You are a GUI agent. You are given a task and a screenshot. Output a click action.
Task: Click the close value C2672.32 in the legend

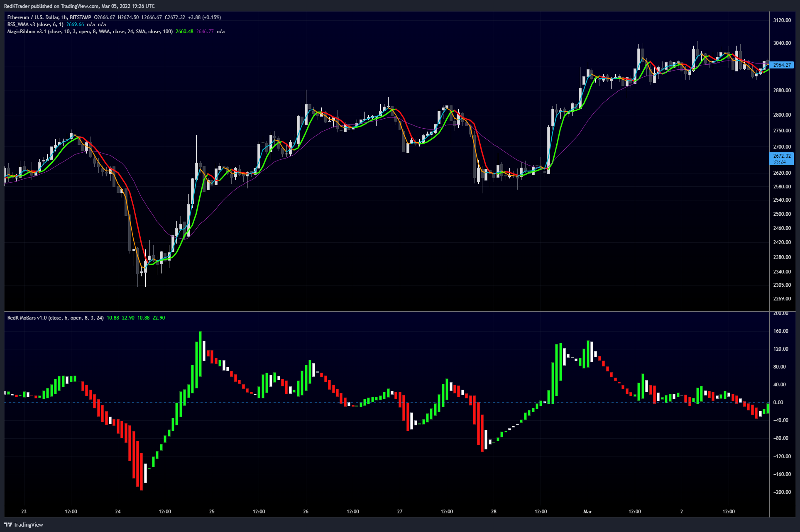pos(175,17)
